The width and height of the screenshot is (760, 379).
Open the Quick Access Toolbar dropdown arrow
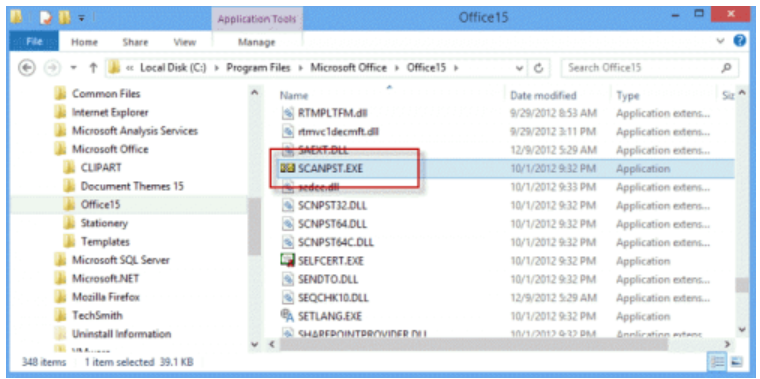[81, 18]
